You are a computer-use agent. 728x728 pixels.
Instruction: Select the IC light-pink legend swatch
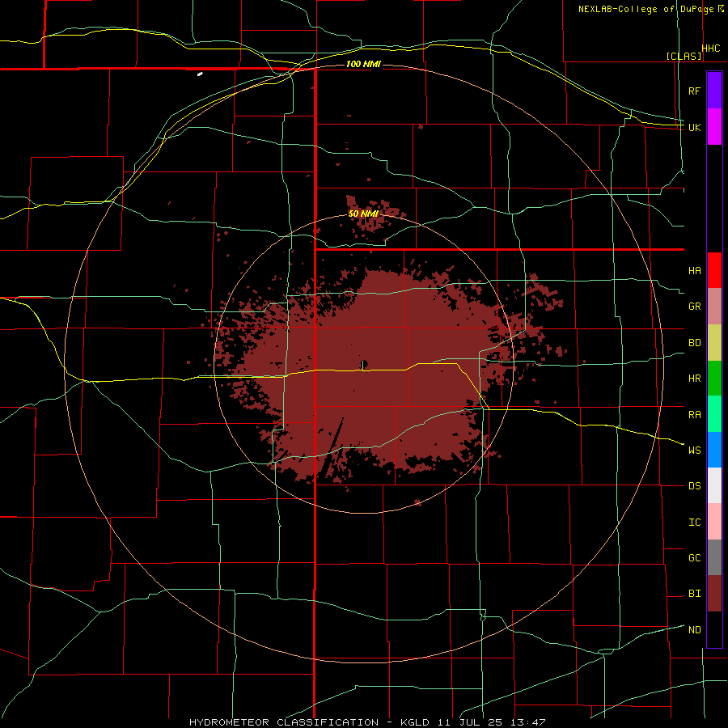click(714, 522)
